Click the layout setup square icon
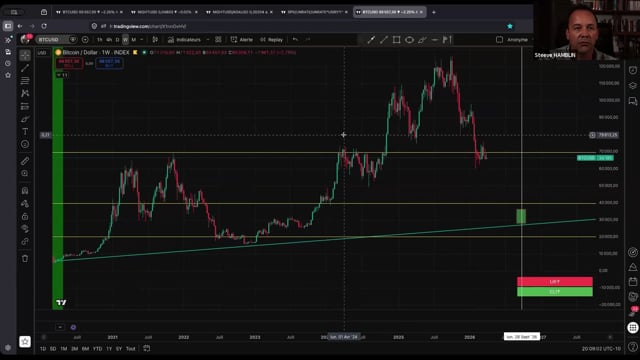 tap(499, 40)
